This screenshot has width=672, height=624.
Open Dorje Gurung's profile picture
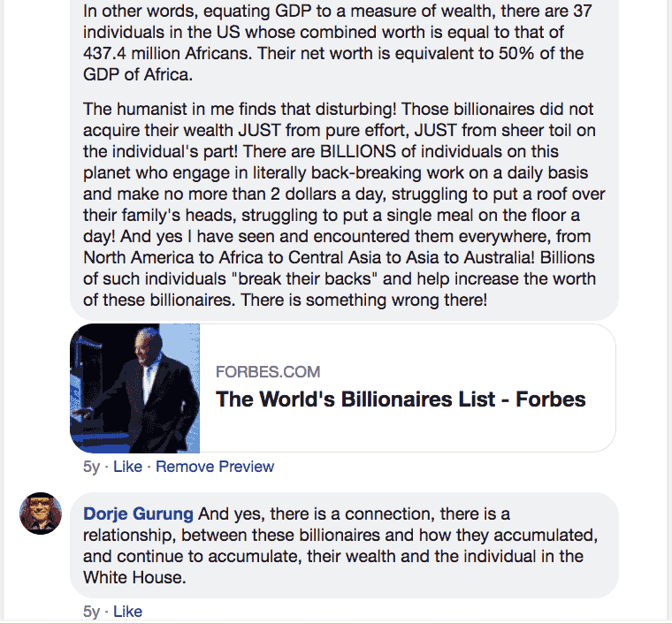coord(41,514)
